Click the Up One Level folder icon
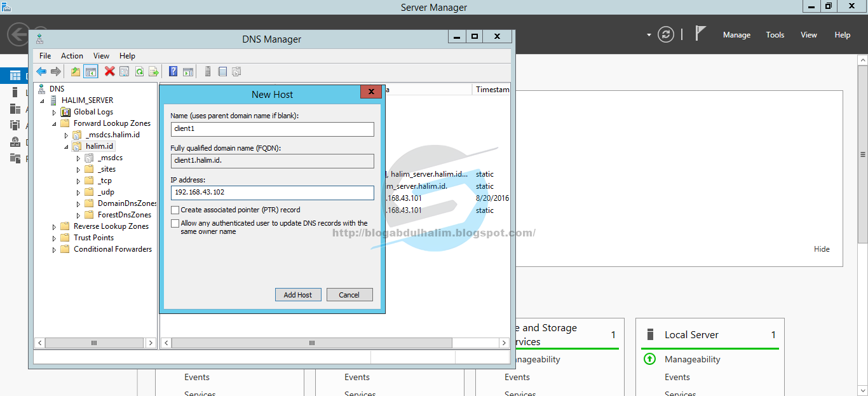868x396 pixels. (76, 72)
